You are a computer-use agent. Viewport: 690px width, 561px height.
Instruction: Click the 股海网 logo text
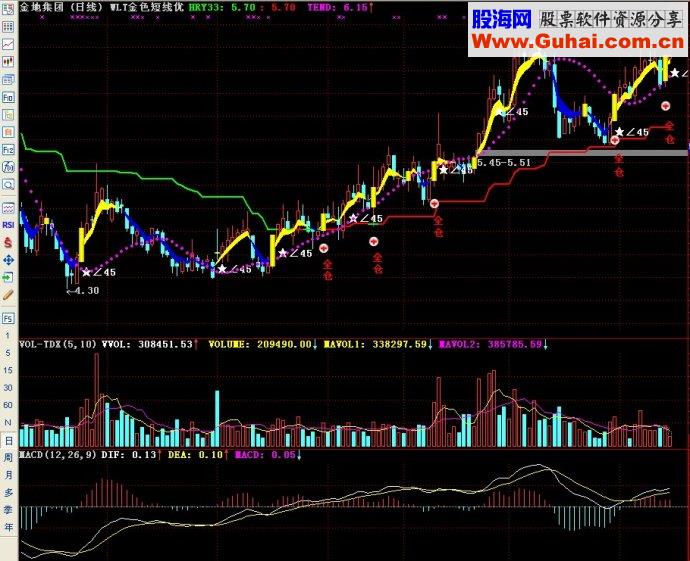click(502, 19)
